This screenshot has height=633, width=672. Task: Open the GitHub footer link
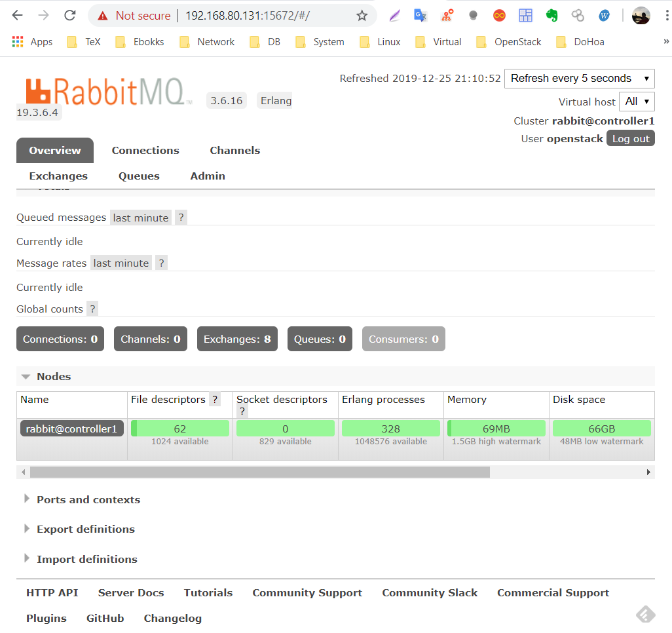(x=105, y=619)
